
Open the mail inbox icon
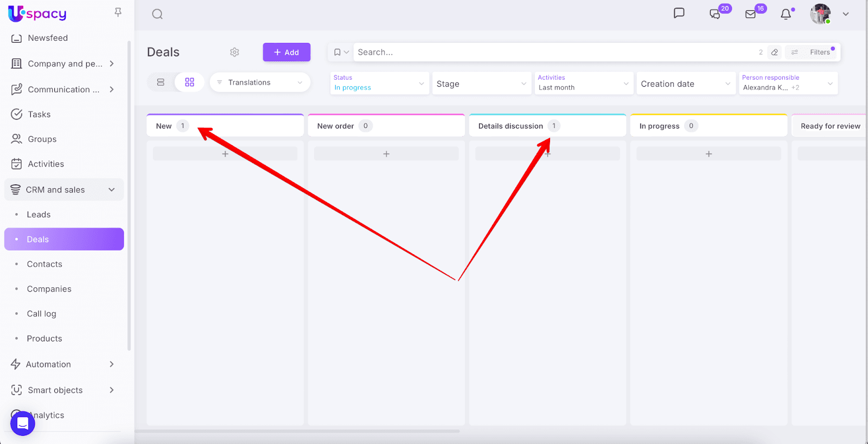point(751,14)
